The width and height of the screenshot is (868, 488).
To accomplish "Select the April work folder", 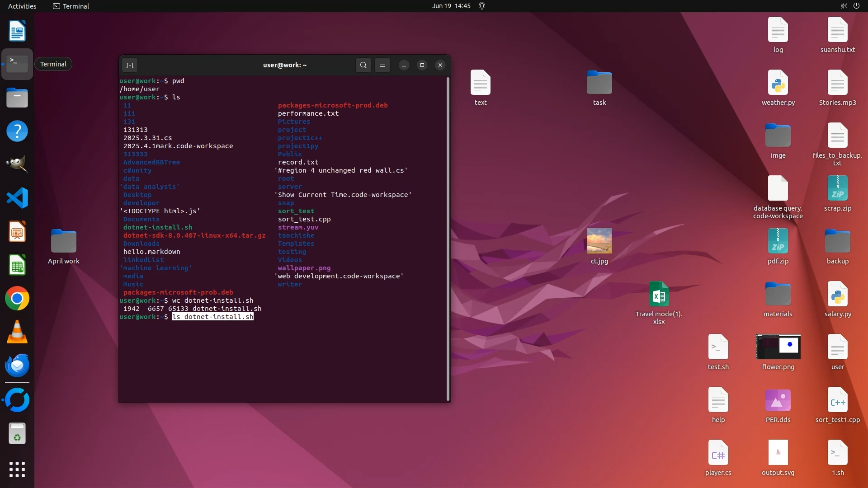I will tap(63, 241).
